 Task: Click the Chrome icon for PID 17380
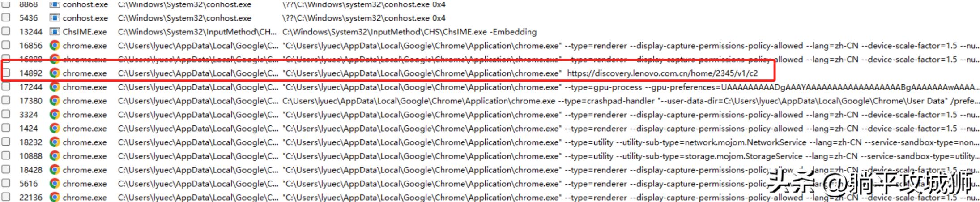pyautogui.click(x=55, y=101)
